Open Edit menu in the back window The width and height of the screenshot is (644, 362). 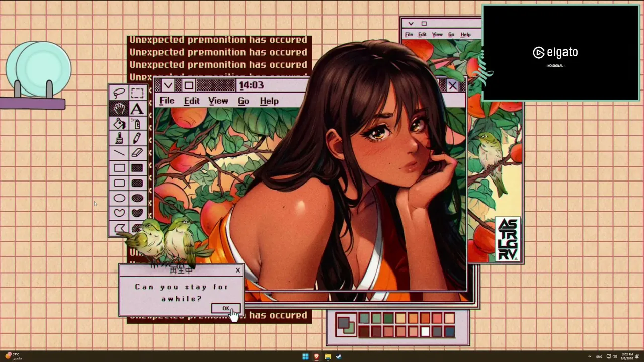(x=422, y=35)
